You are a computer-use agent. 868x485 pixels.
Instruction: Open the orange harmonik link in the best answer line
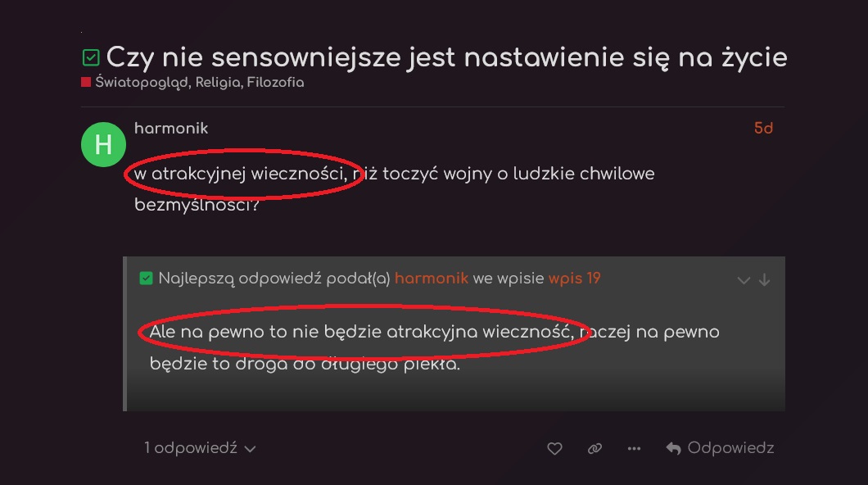pyautogui.click(x=431, y=279)
